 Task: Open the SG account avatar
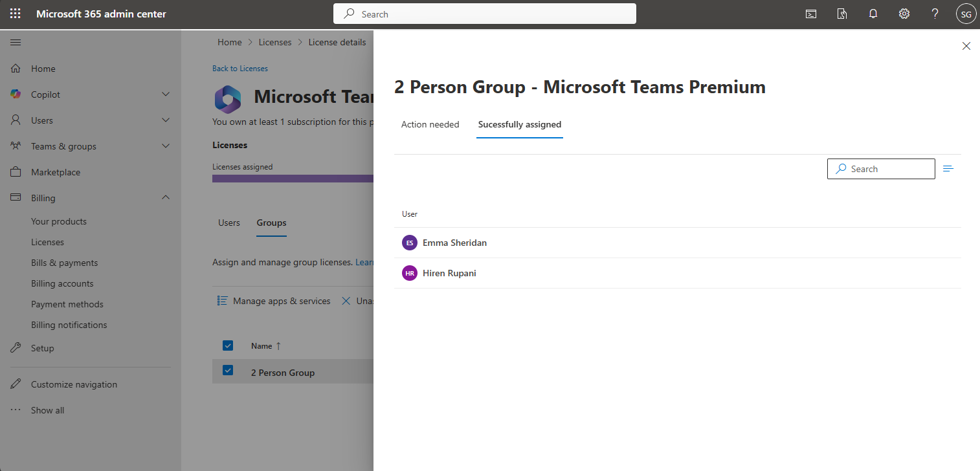pos(966,14)
